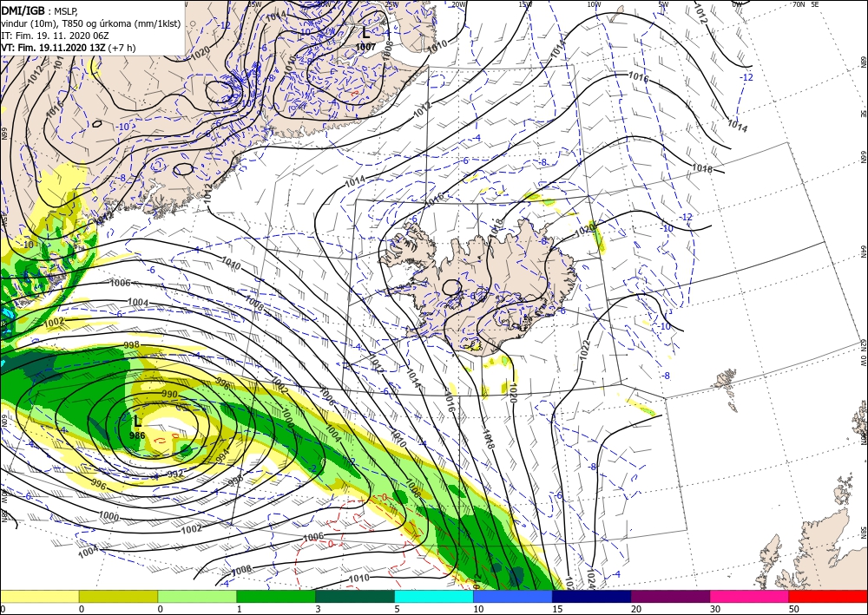
Task: Click the '986' pressure value
Action: [x=137, y=435]
